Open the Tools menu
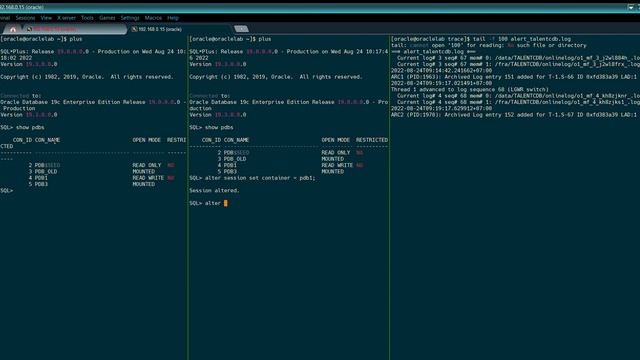 coord(87,18)
